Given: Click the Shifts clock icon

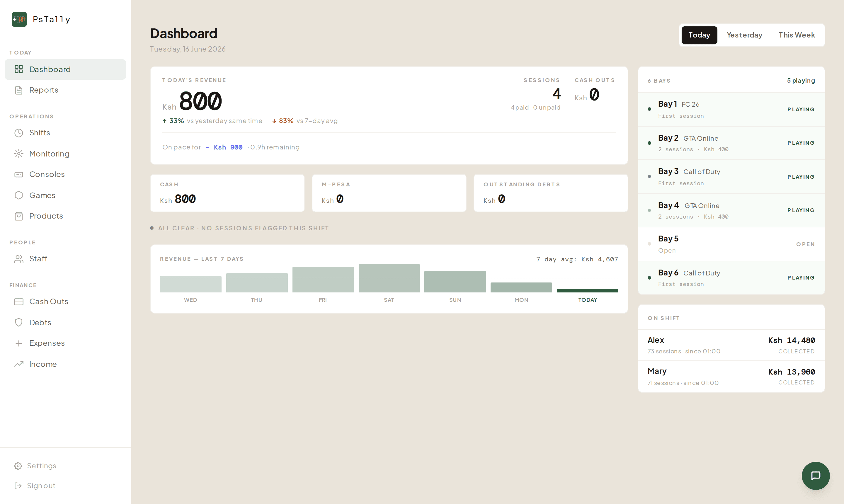Looking at the screenshot, I should coord(19,133).
